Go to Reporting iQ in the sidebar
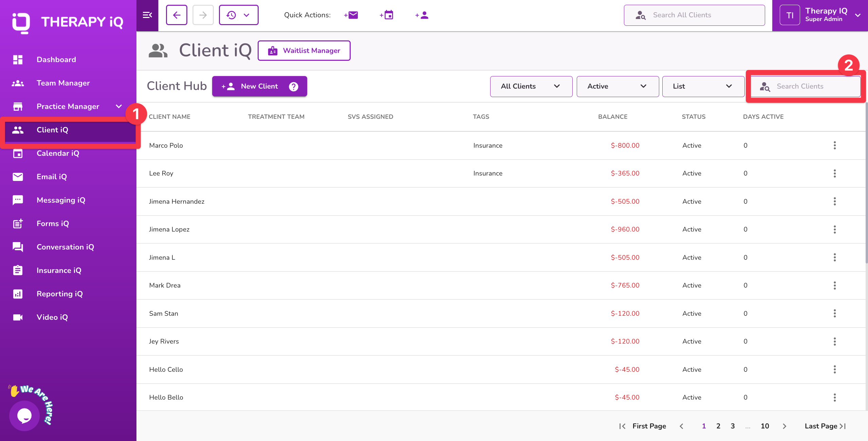 click(59, 294)
